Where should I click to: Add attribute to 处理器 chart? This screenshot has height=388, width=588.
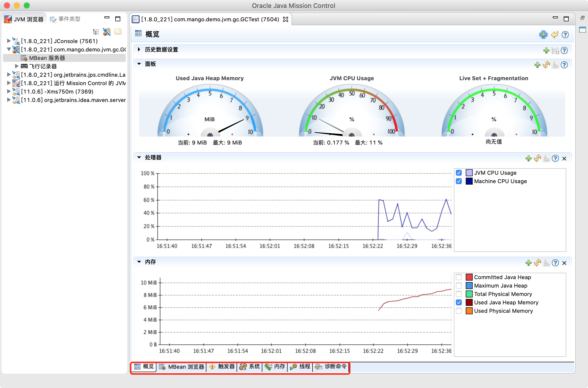point(529,158)
